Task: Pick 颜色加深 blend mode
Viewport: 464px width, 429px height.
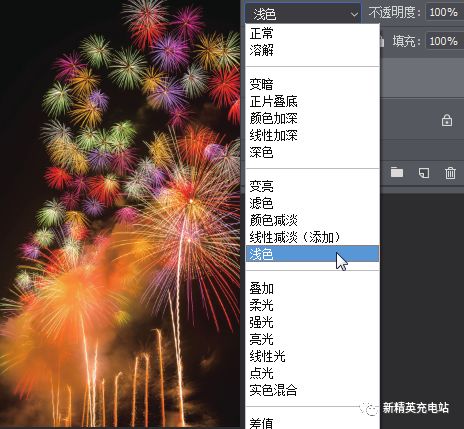Action: pyautogui.click(x=312, y=118)
